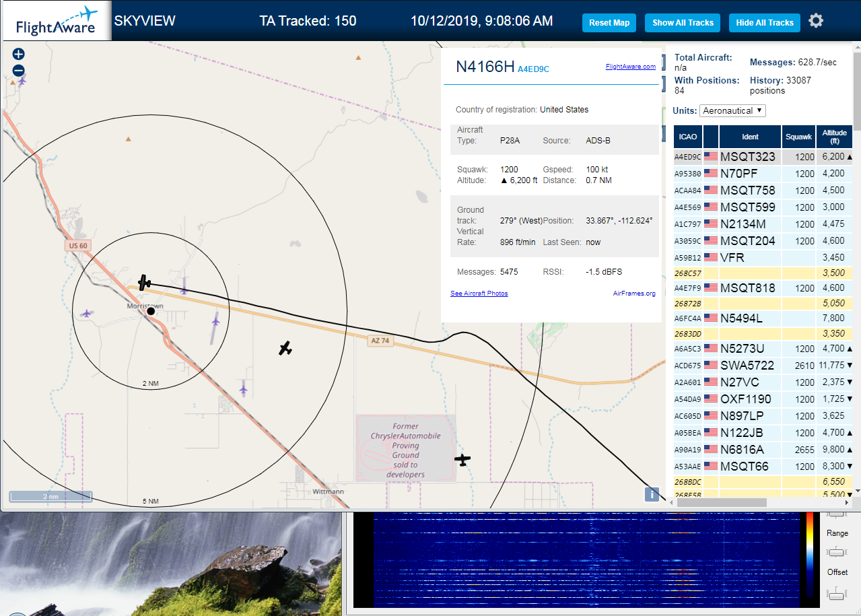861x616 pixels.
Task: Open See Aircraft Photos link
Action: 479,294
